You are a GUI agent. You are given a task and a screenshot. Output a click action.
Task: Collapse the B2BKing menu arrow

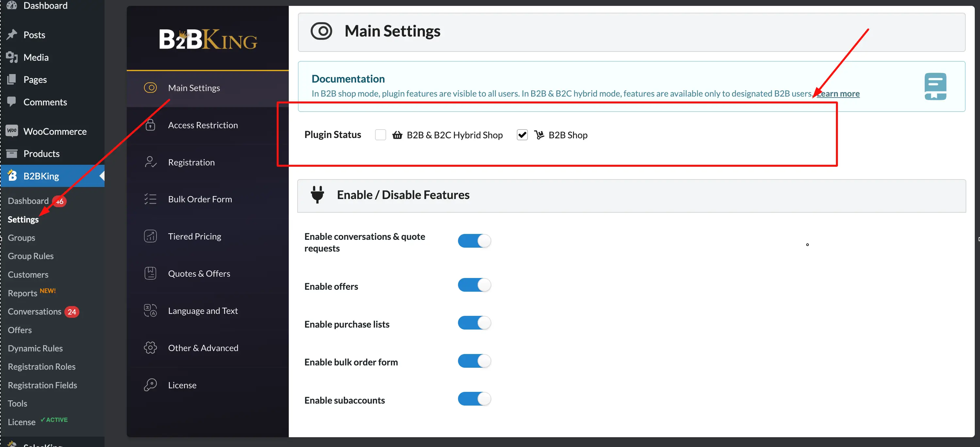point(102,176)
